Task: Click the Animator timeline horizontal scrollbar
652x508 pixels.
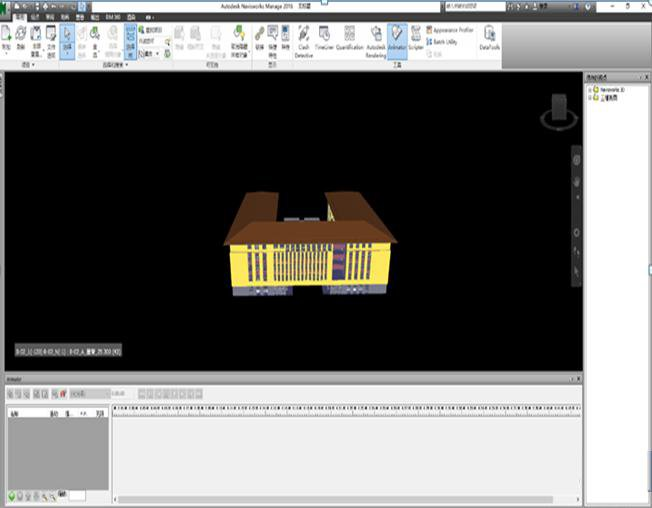Action: pos(335,499)
